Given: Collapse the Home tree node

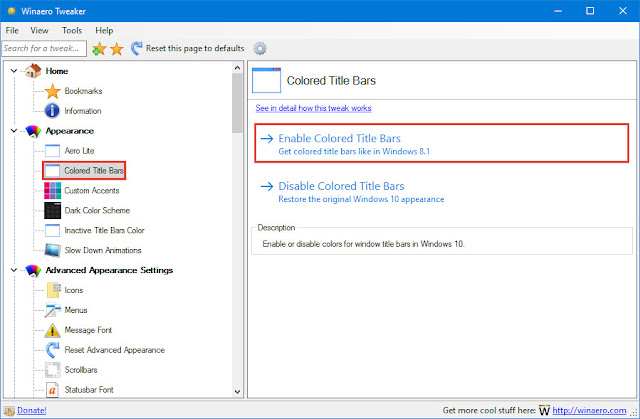Looking at the screenshot, I should click(14, 71).
